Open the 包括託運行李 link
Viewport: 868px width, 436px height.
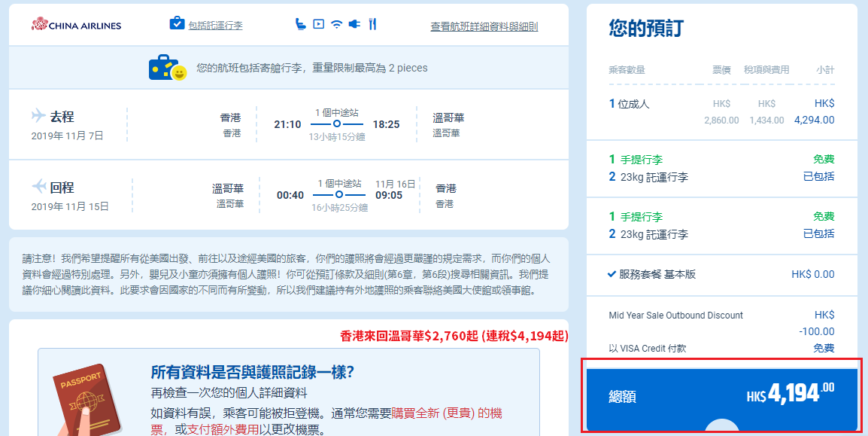coord(215,26)
